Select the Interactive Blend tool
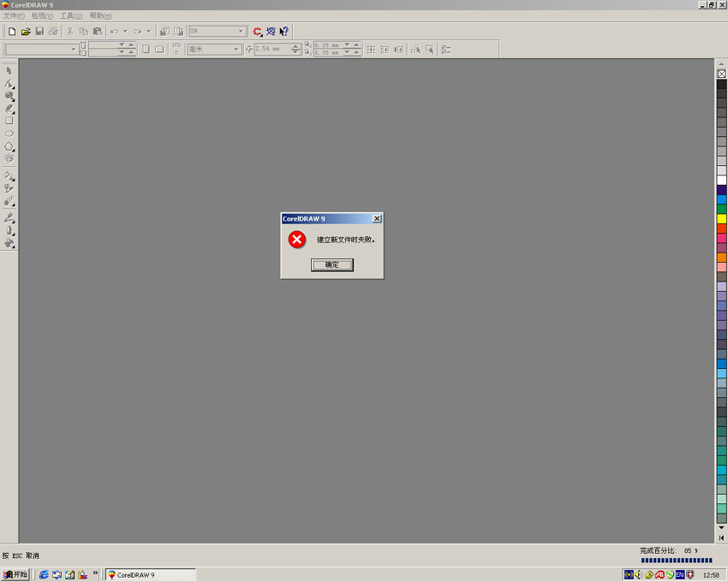Image resolution: width=728 pixels, height=582 pixels. [x=9, y=201]
